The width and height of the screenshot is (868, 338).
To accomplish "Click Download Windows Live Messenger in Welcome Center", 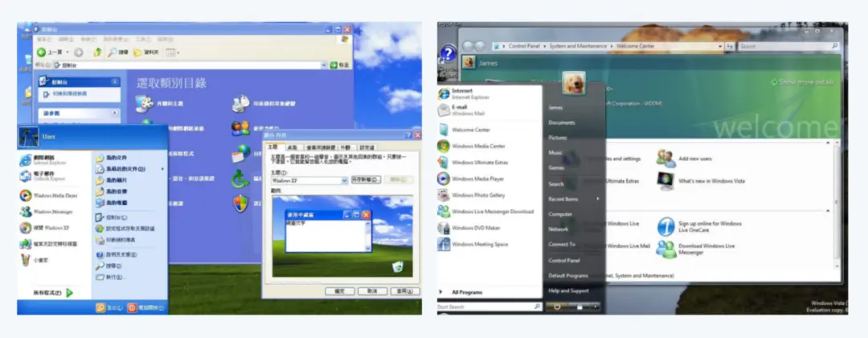I will click(x=696, y=249).
